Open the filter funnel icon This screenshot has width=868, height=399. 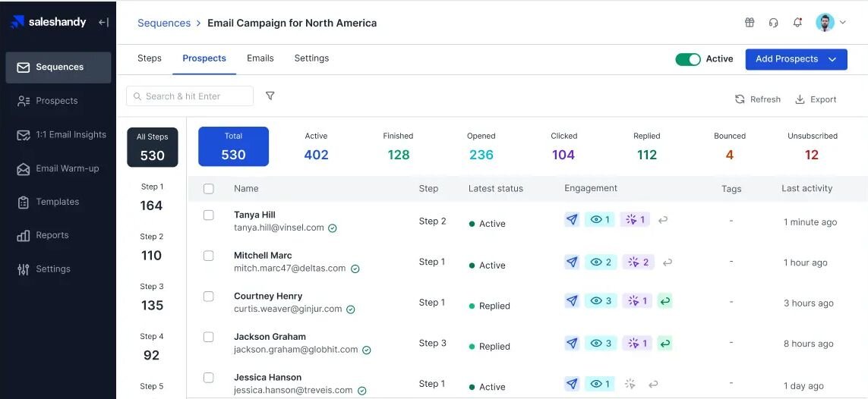point(270,96)
